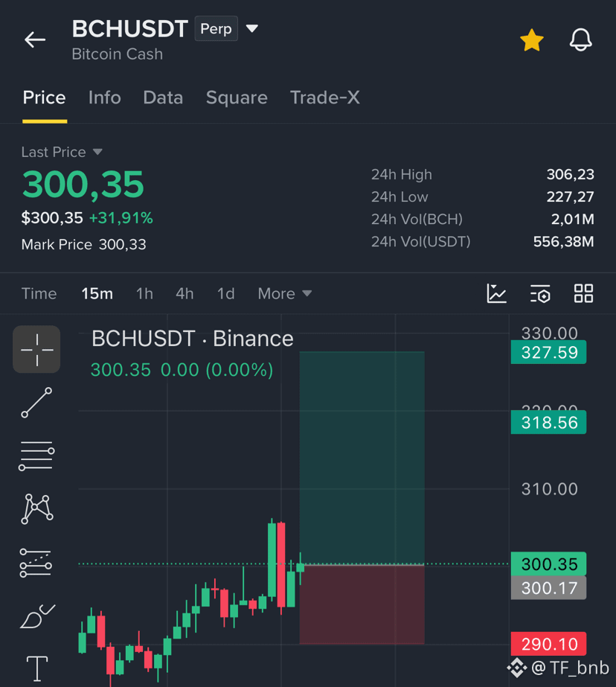The image size is (616, 687).
Task: Open the Info tab
Action: point(105,98)
